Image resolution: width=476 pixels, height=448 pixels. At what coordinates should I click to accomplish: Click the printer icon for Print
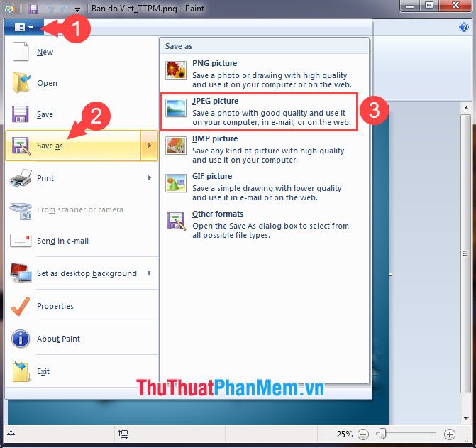tap(21, 178)
